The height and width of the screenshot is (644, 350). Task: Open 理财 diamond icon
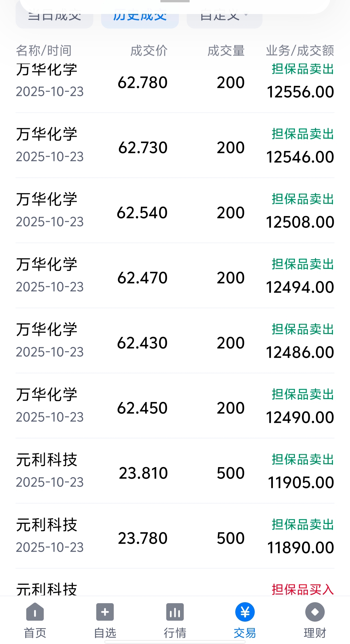click(x=315, y=612)
